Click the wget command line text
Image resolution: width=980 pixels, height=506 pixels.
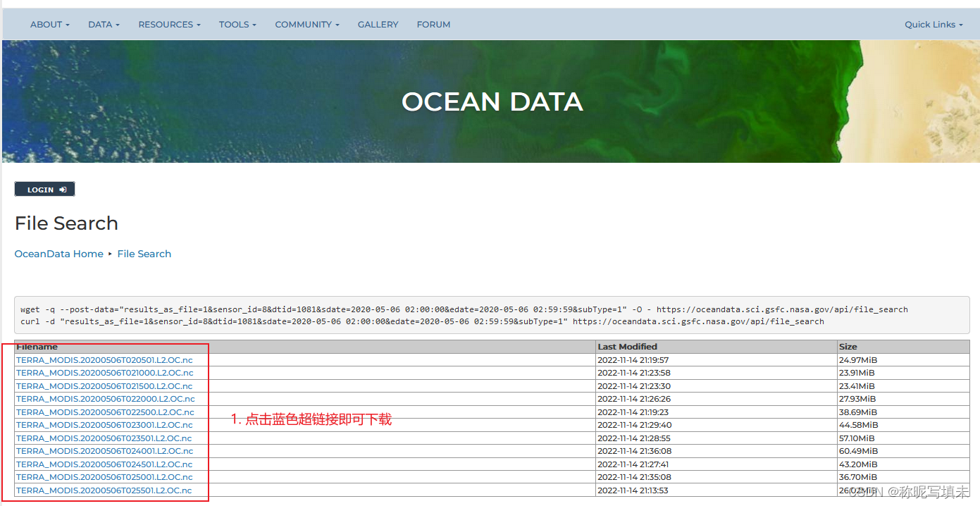(464, 309)
